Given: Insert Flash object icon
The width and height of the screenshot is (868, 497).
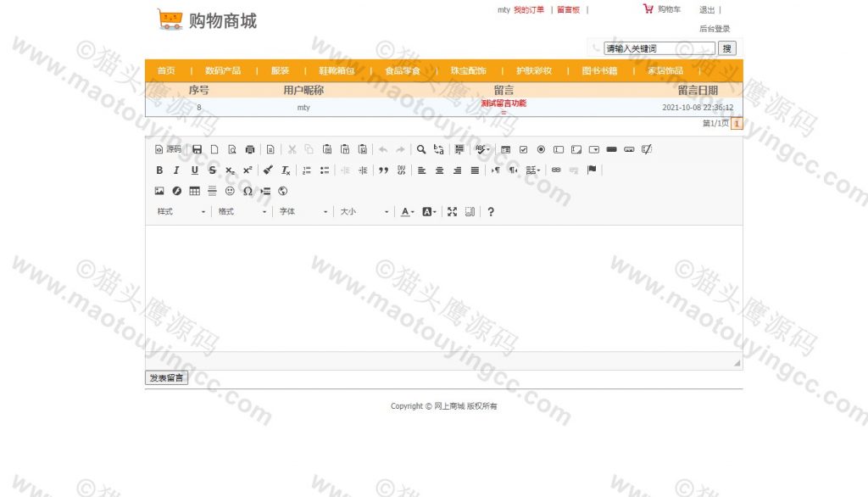Looking at the screenshot, I should coord(177,191).
